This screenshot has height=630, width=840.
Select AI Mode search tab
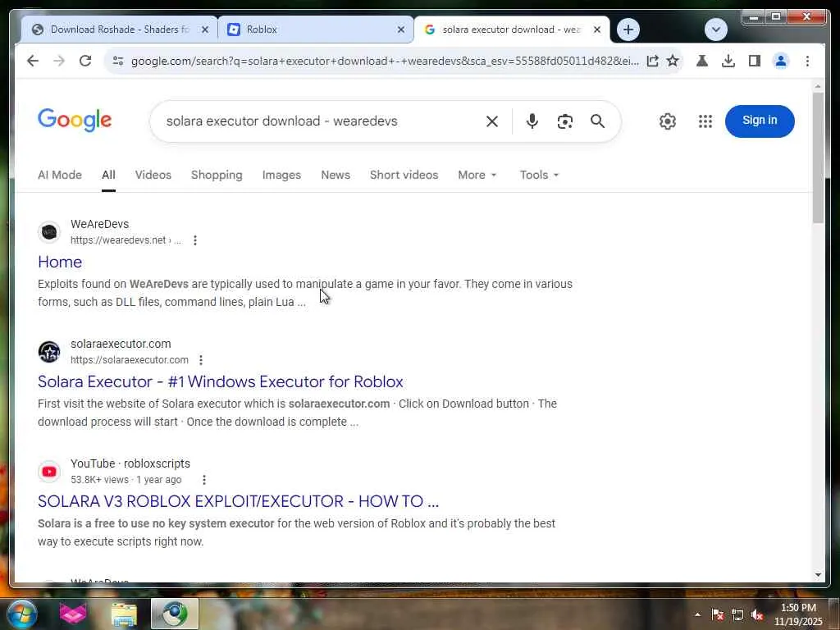click(59, 176)
